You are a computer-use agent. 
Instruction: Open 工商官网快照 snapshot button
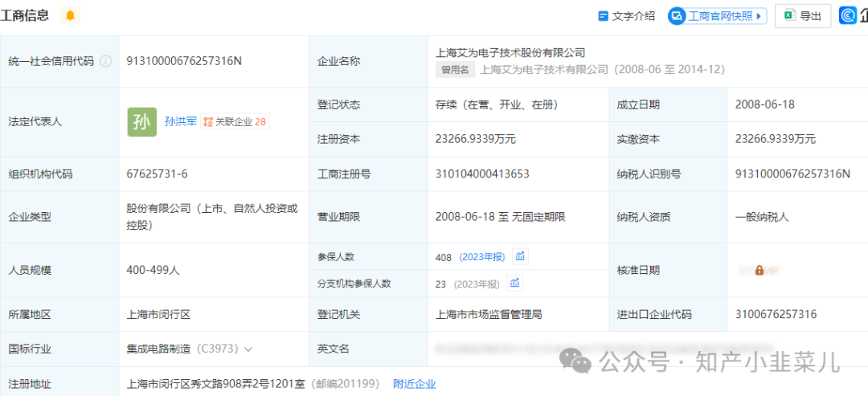click(717, 16)
